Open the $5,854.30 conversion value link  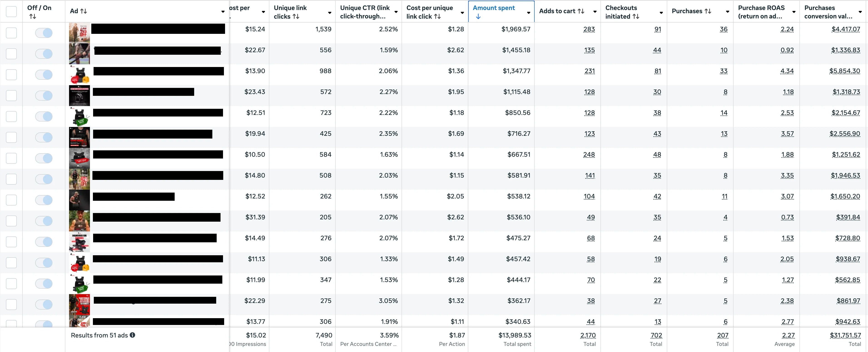pyautogui.click(x=844, y=71)
